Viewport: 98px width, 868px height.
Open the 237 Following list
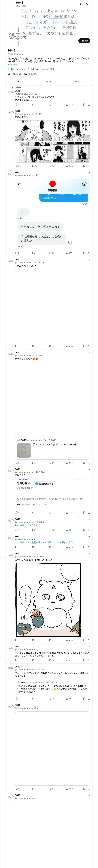[14, 74]
